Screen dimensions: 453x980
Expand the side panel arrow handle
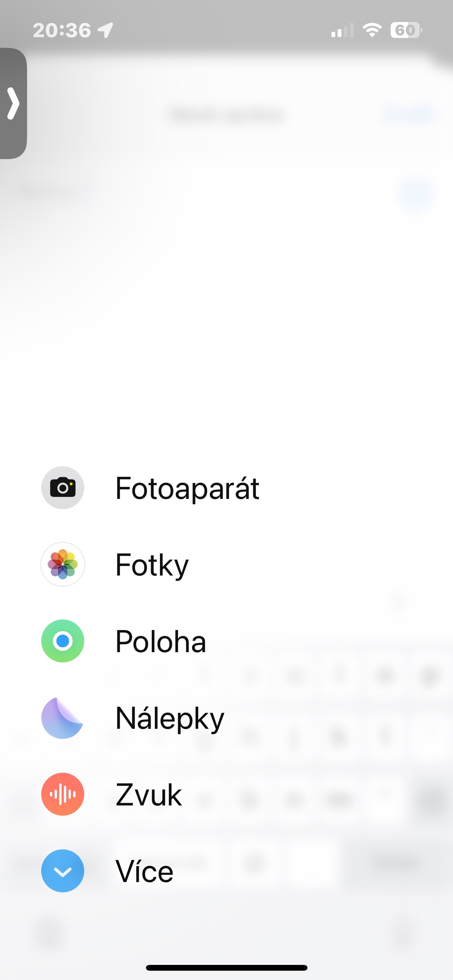[13, 103]
